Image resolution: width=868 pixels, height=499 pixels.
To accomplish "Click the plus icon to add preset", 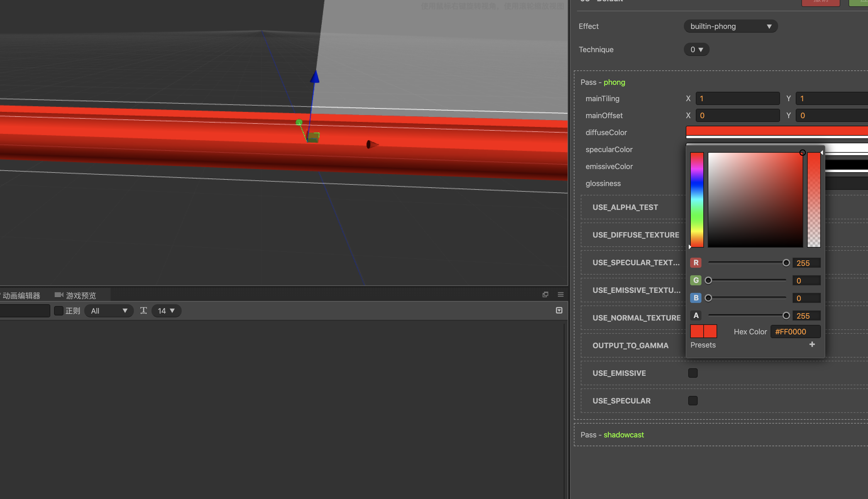I will pos(812,344).
